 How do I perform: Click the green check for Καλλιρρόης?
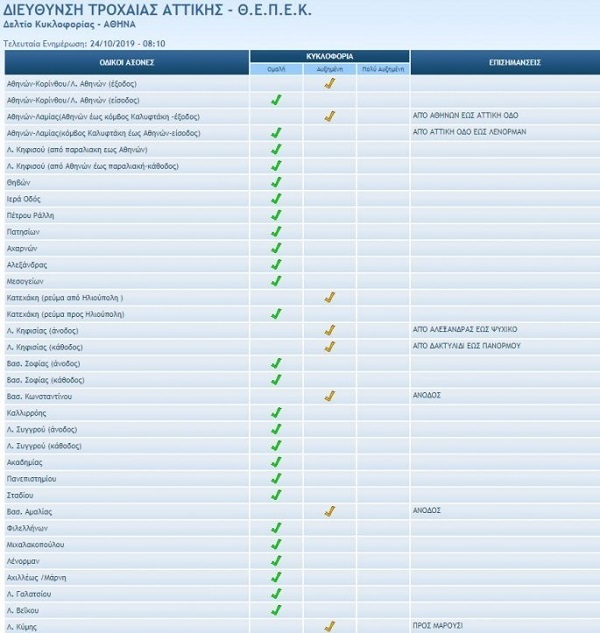click(276, 412)
